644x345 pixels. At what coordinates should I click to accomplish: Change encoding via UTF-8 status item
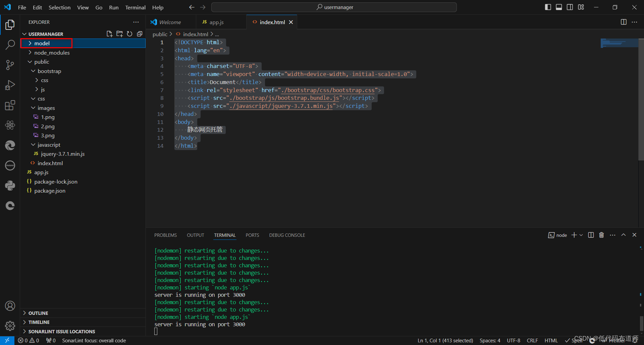tap(514, 340)
